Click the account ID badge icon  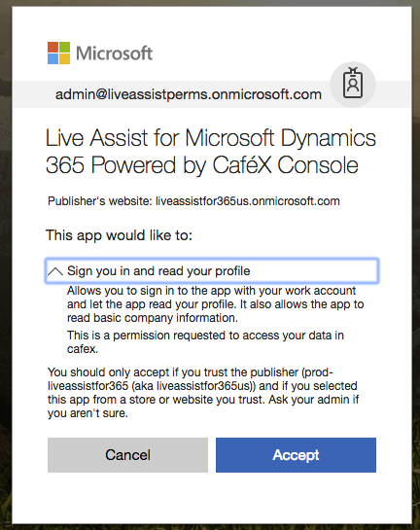tap(353, 84)
